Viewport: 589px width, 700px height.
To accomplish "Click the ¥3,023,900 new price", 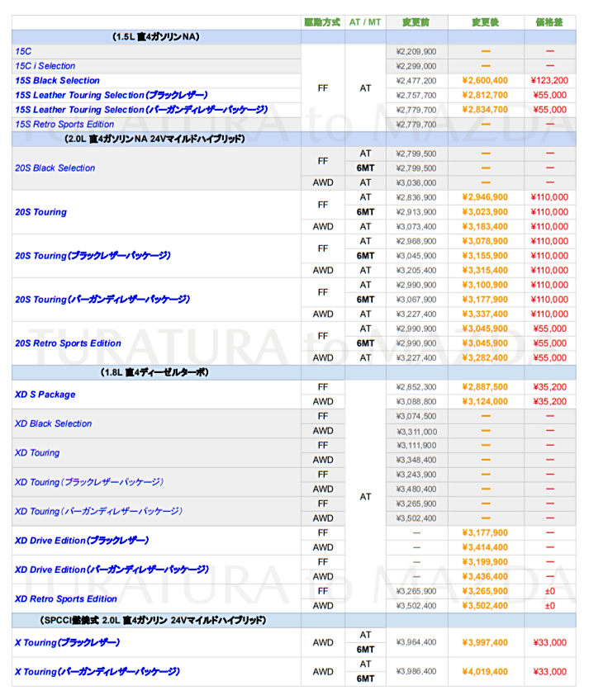I will pos(485,212).
